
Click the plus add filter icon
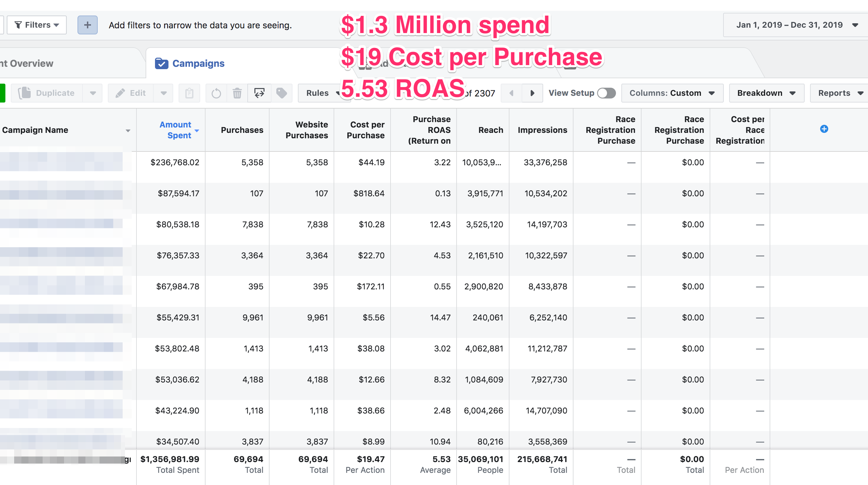pos(87,25)
